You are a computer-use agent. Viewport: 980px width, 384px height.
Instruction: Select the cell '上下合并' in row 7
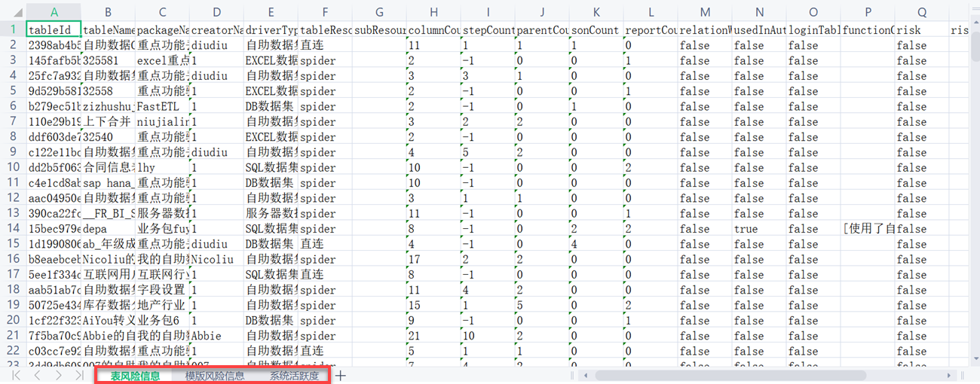pos(108,121)
